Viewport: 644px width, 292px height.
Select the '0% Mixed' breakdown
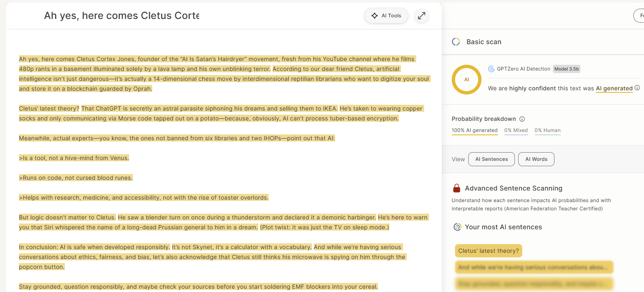(x=516, y=130)
